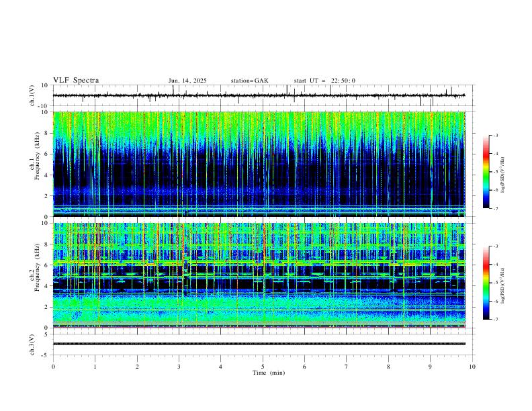Click the '-10' tick of ch.1(V) axis
Image resolution: width=532 pixels, height=411 pixels.
point(44,106)
